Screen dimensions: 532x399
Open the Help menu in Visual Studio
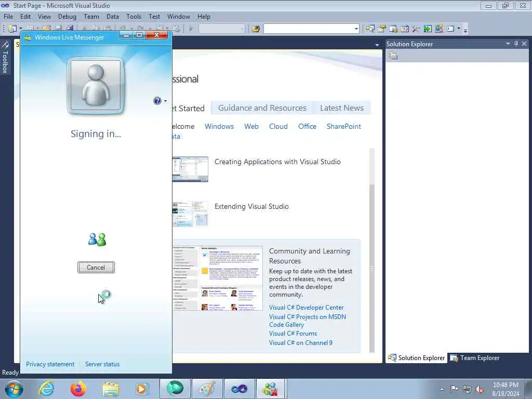[x=204, y=16]
